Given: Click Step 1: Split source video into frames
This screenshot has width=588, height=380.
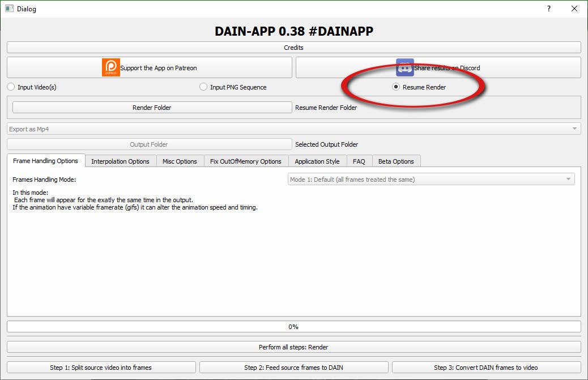Looking at the screenshot, I should point(101,368).
